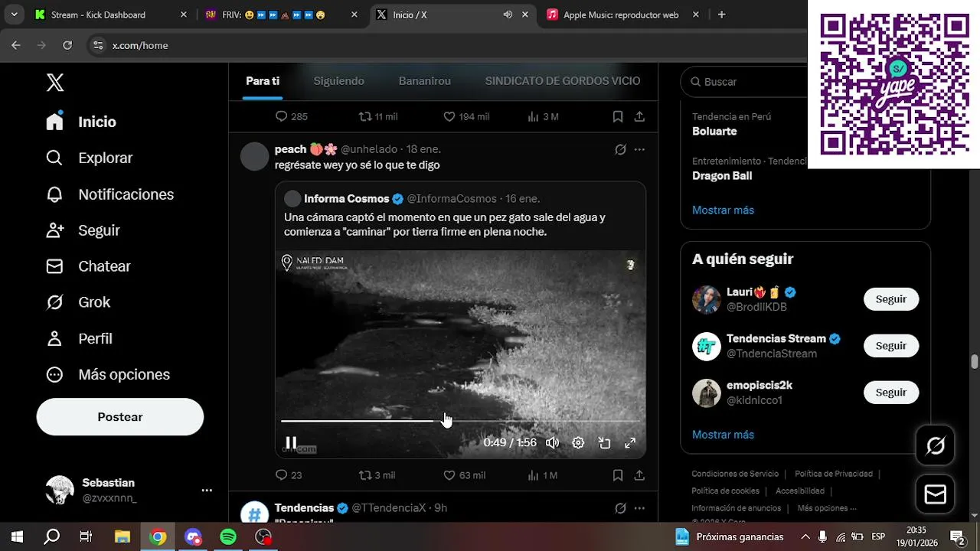Open the Informa Cosmos quoted account
980x551 pixels.
(x=347, y=199)
